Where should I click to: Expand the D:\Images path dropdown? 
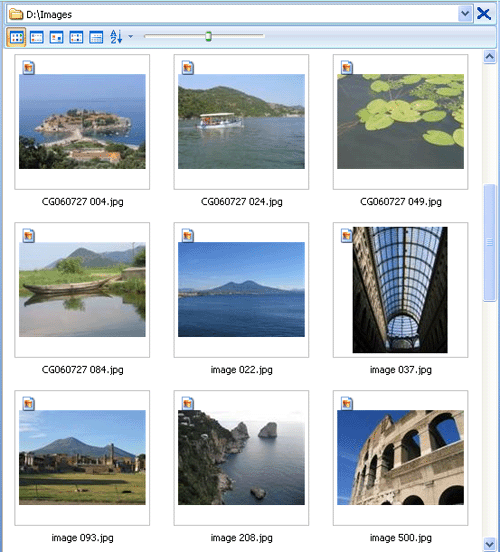coord(465,14)
